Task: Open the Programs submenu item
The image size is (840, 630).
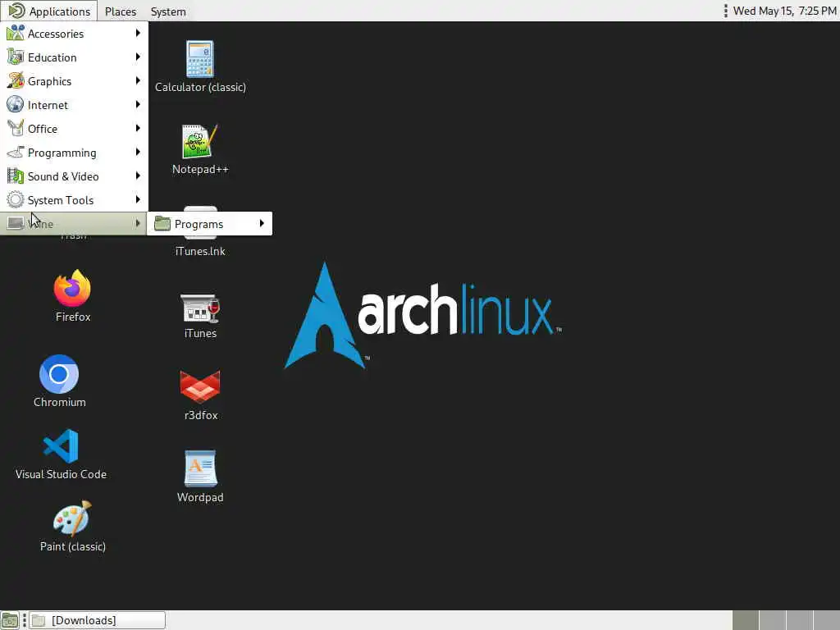Action: click(209, 223)
